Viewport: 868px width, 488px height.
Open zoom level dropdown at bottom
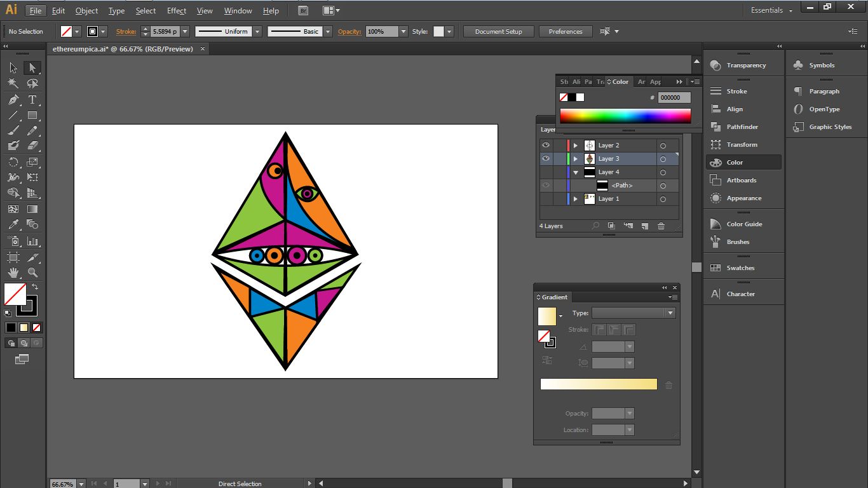[81, 484]
